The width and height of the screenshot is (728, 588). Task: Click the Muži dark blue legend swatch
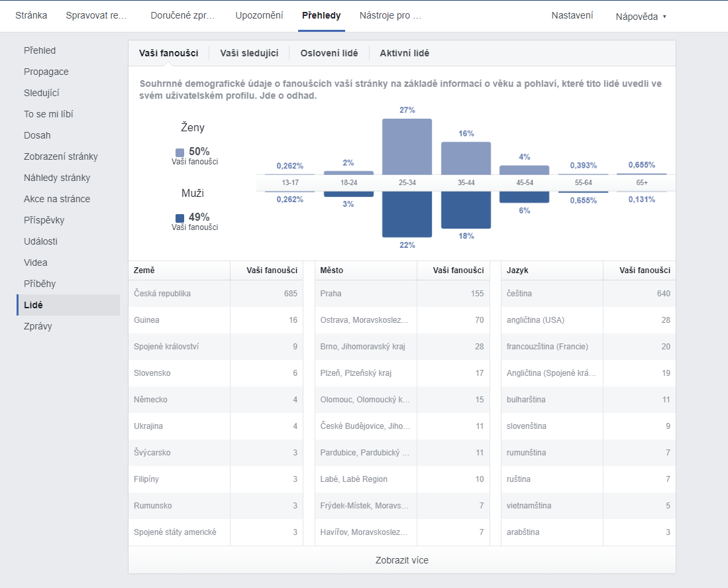180,218
